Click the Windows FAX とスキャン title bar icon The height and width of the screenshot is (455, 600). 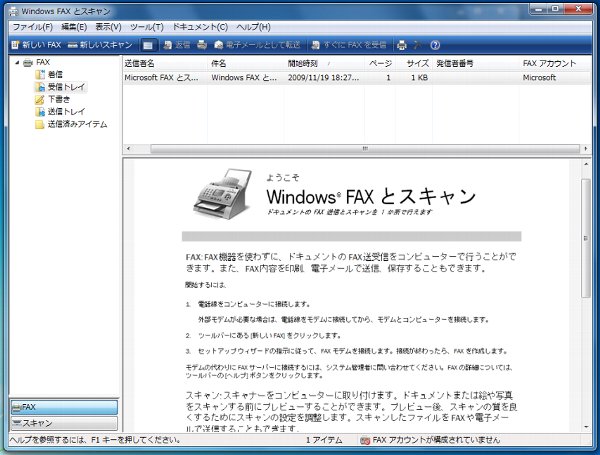[x=14, y=11]
